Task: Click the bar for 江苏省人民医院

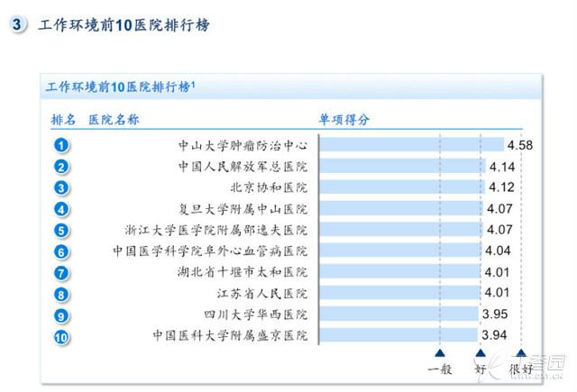Action: pyautogui.click(x=400, y=292)
